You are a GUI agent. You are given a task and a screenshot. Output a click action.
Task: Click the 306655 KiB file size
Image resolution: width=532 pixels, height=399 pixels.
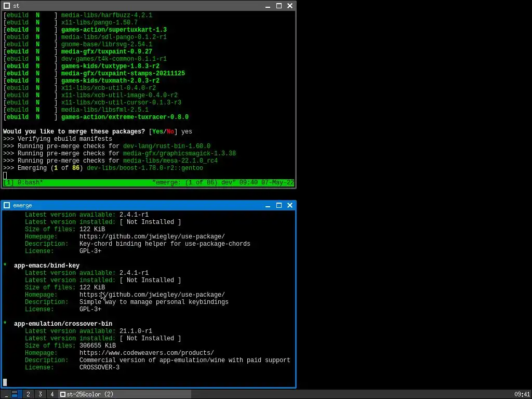coord(98,345)
